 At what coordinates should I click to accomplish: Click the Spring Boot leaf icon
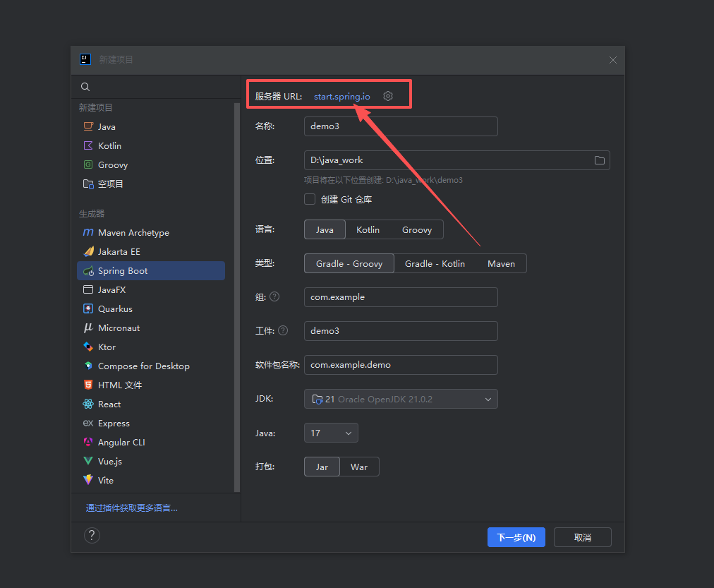88,271
